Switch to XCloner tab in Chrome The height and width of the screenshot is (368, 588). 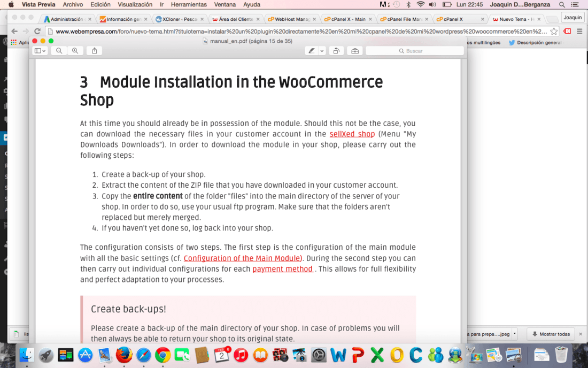click(x=180, y=19)
